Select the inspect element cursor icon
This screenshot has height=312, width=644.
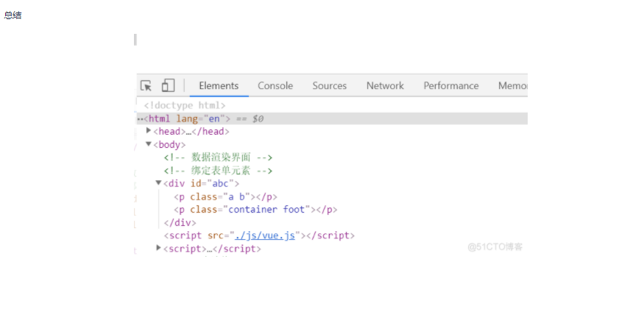[x=146, y=85]
